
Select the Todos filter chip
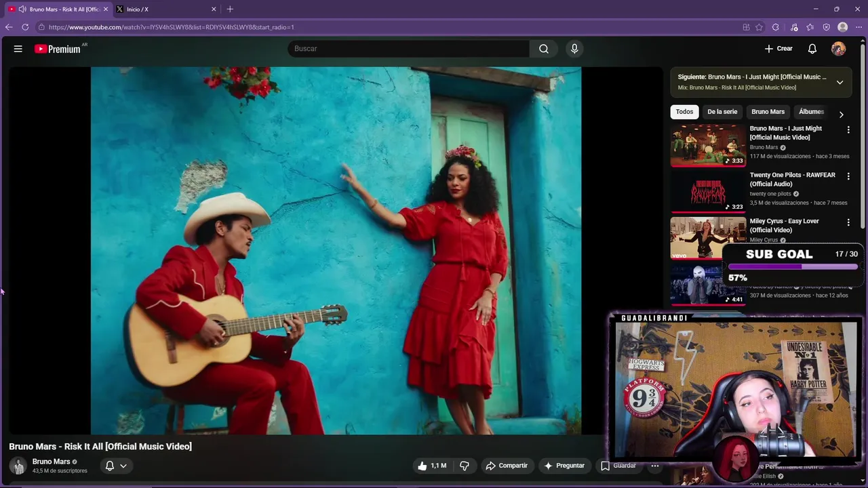click(x=684, y=112)
